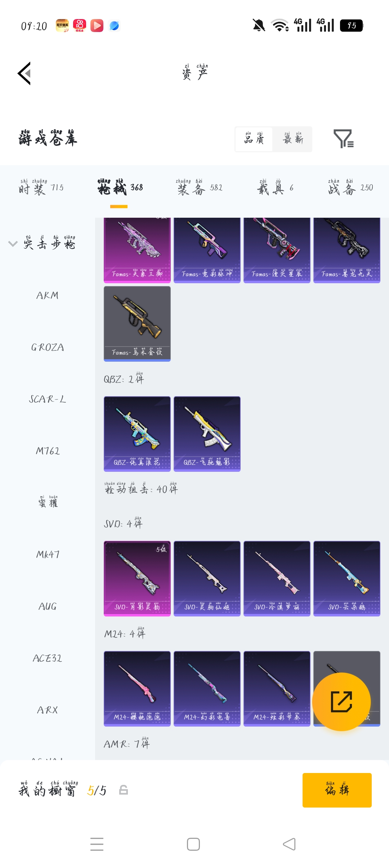This screenshot has height=868, width=389.
Task: Tap the Android home square icon
Action: pos(193,844)
